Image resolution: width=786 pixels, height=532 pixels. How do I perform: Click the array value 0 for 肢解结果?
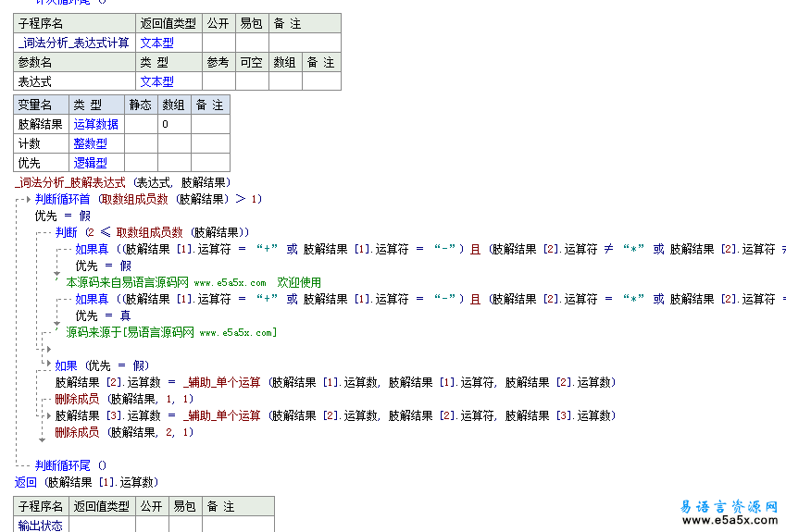coord(165,124)
